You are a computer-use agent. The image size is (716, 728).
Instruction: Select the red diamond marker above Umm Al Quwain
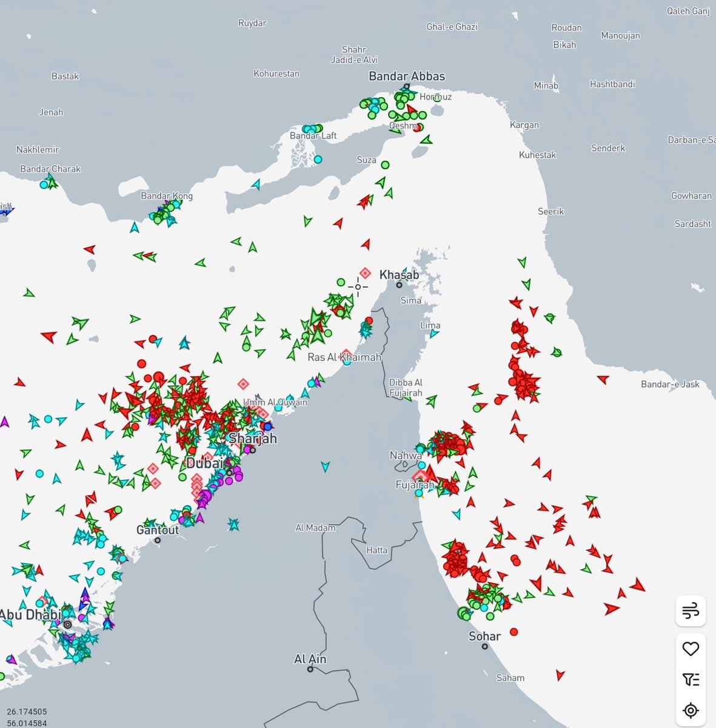coord(243,383)
